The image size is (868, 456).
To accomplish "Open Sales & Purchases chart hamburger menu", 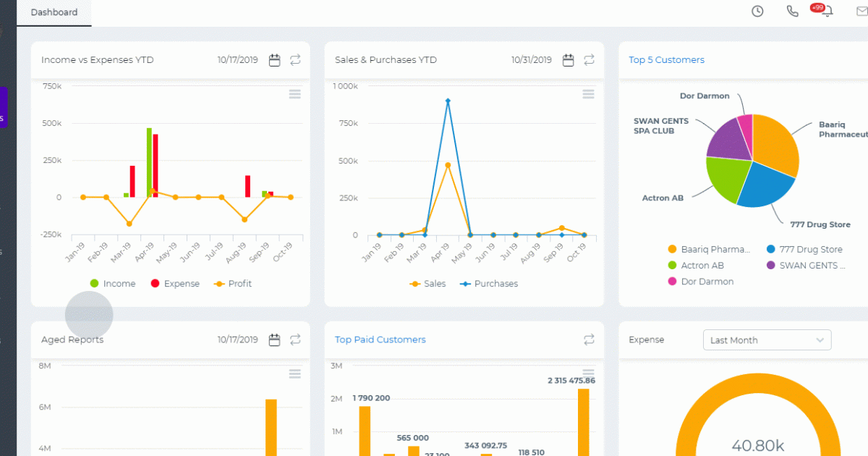I will click(588, 94).
